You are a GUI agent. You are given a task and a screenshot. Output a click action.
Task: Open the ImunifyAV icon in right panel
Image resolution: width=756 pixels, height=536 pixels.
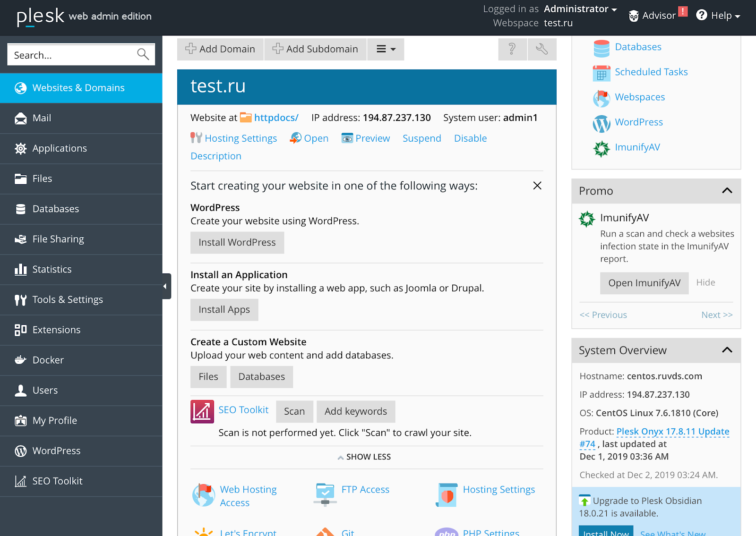[x=601, y=148]
